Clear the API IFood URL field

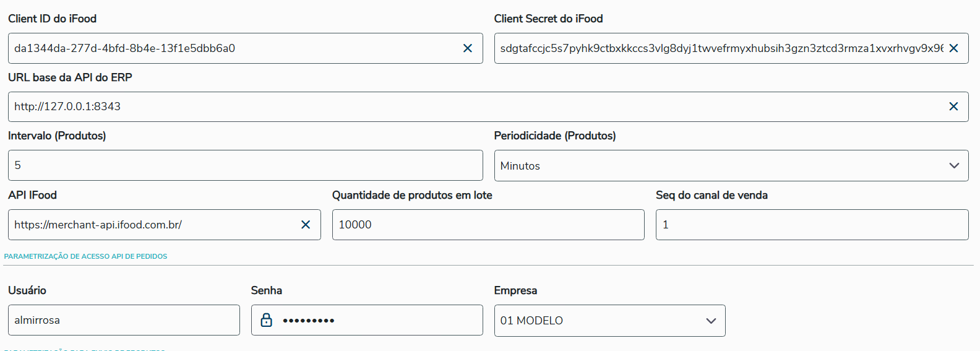click(306, 225)
